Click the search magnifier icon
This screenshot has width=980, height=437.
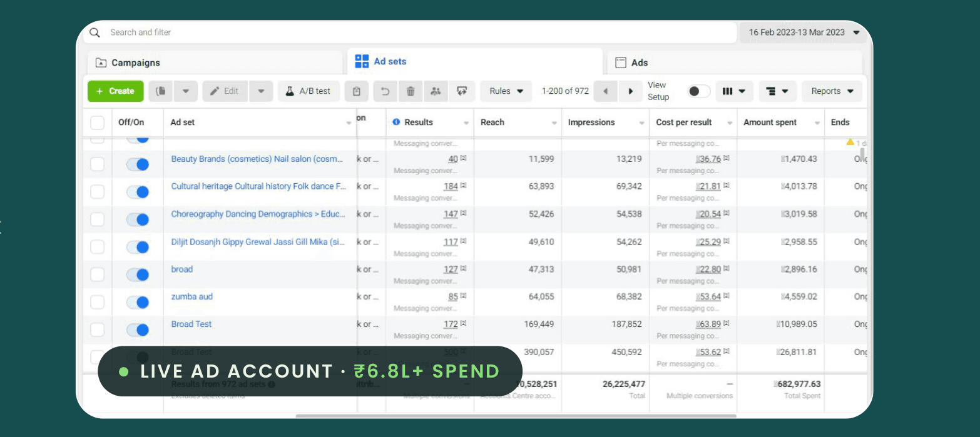[x=94, y=33]
